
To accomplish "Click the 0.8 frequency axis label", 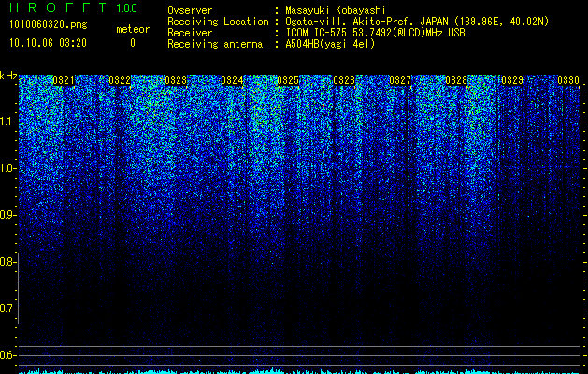I will click(7, 262).
